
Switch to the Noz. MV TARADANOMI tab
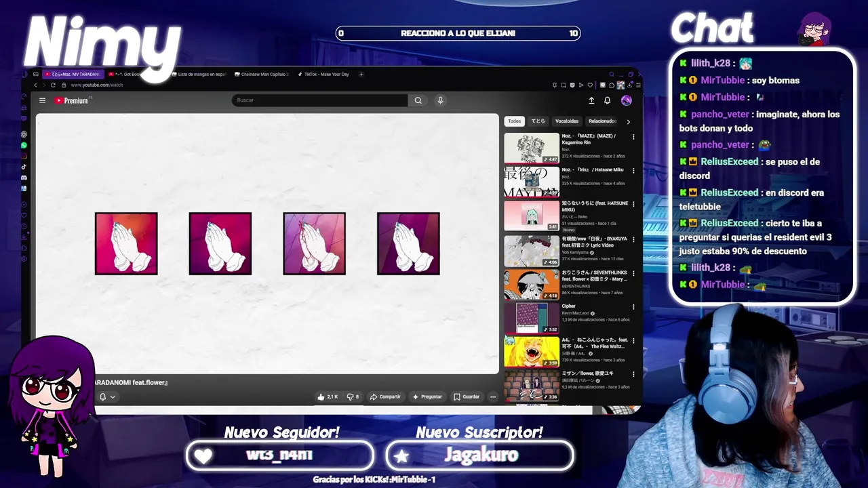point(73,74)
